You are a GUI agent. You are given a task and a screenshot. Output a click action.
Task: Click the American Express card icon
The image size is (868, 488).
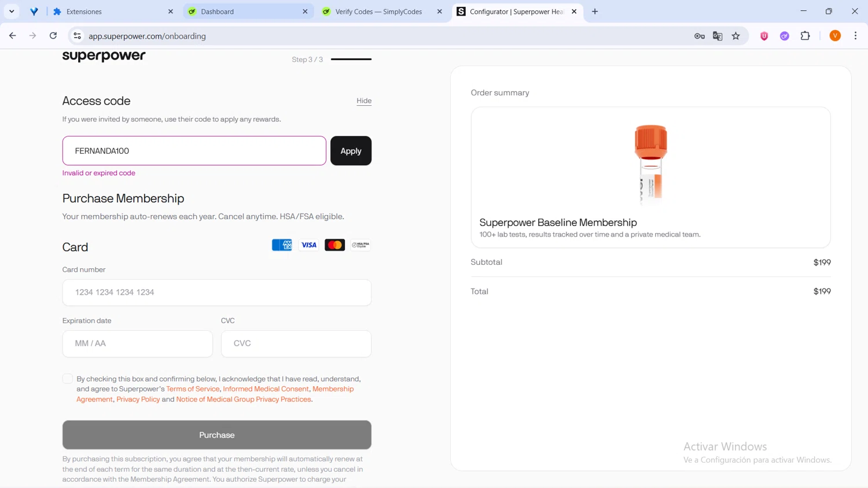282,245
